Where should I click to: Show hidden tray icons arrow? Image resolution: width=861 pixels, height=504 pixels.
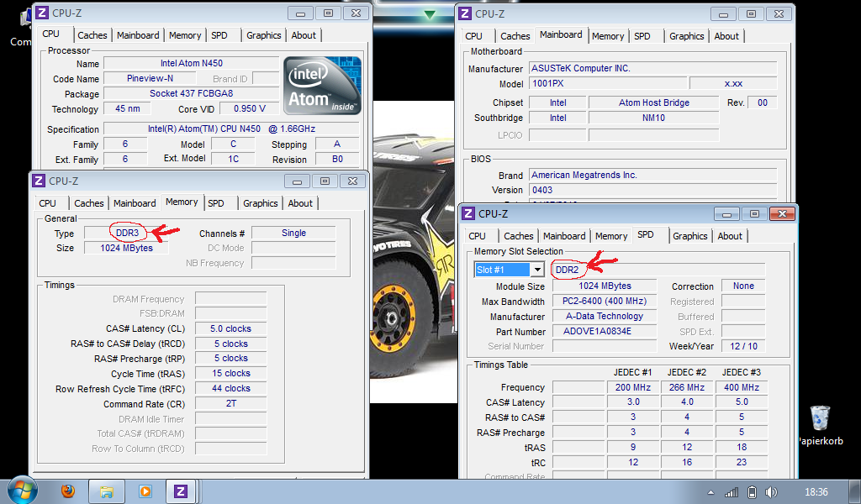710,492
